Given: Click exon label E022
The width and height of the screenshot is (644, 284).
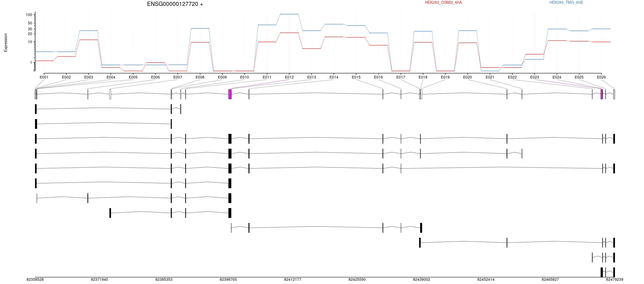Looking at the screenshot, I should point(512,77).
